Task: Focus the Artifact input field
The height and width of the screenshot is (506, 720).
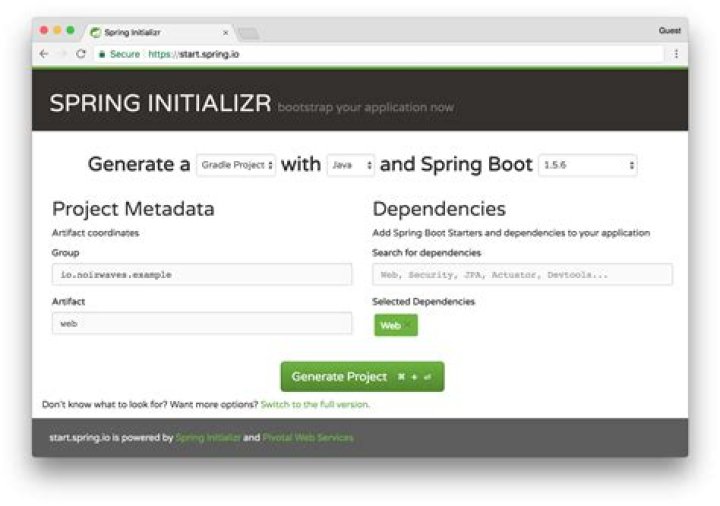Action: (x=202, y=323)
